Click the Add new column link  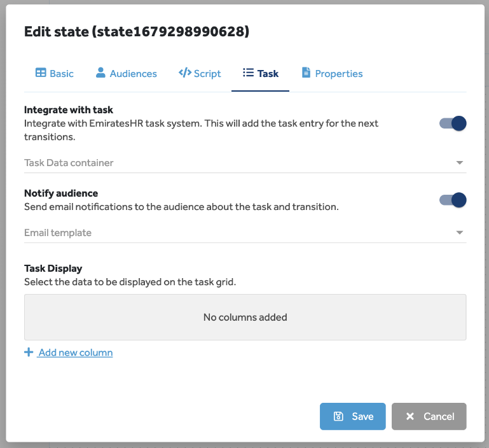pyautogui.click(x=75, y=353)
